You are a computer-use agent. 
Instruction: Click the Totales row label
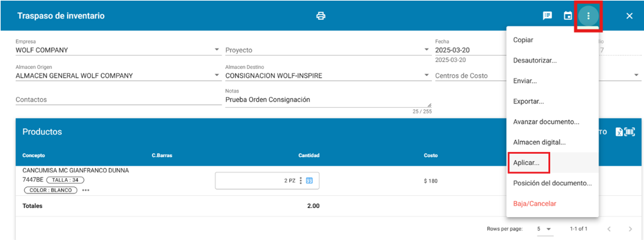[33, 206]
